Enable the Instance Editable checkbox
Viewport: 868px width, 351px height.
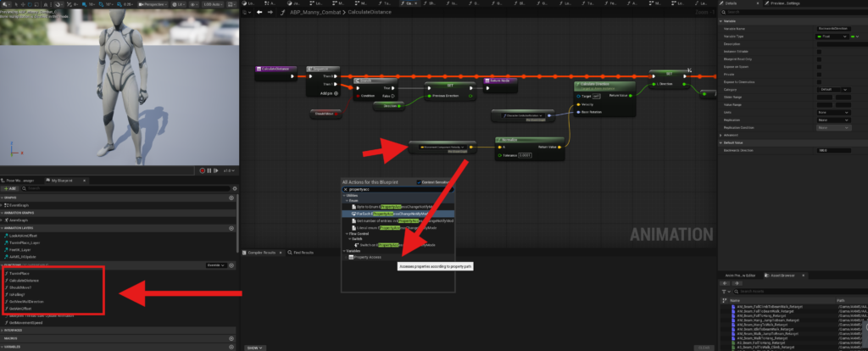point(818,51)
